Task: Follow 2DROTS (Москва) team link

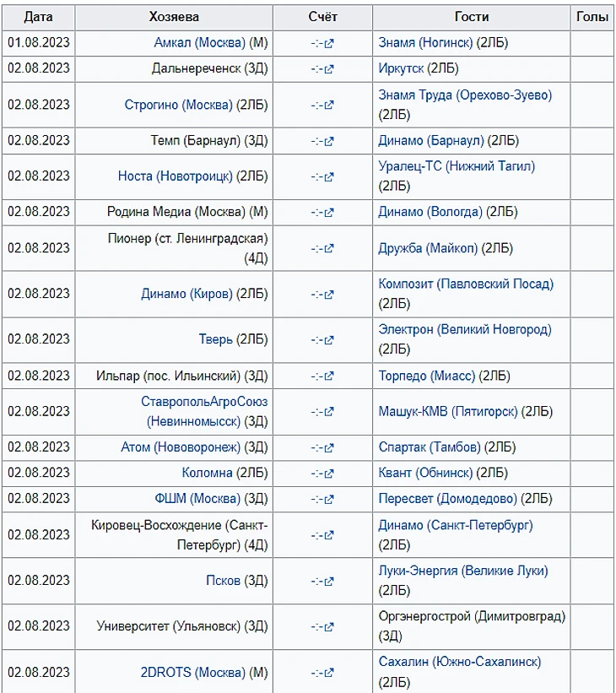Action: click(x=193, y=672)
